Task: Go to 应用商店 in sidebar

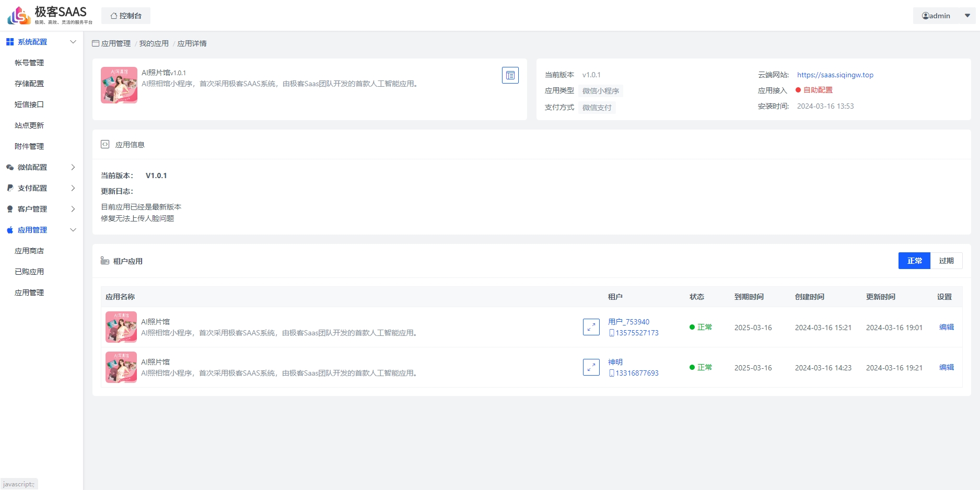Action: pos(29,251)
